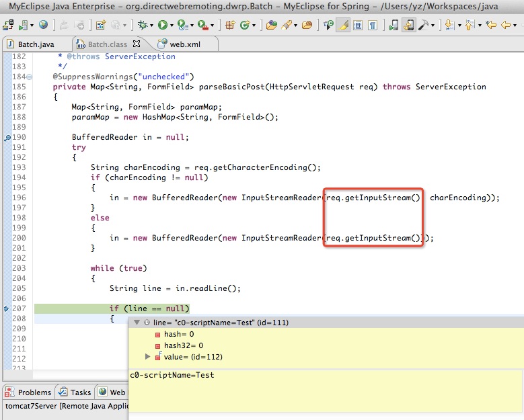
Task: Click the new report wizard icon
Action: coord(101,25)
